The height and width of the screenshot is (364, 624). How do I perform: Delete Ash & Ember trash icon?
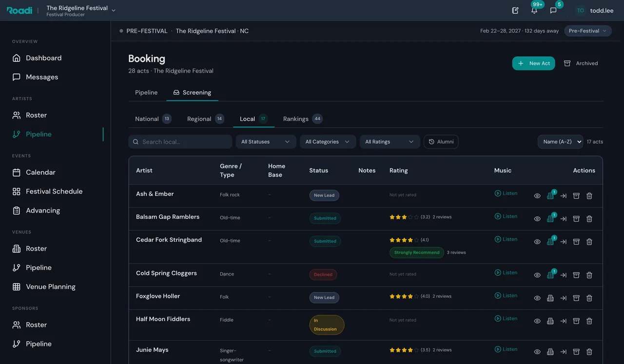(589, 196)
